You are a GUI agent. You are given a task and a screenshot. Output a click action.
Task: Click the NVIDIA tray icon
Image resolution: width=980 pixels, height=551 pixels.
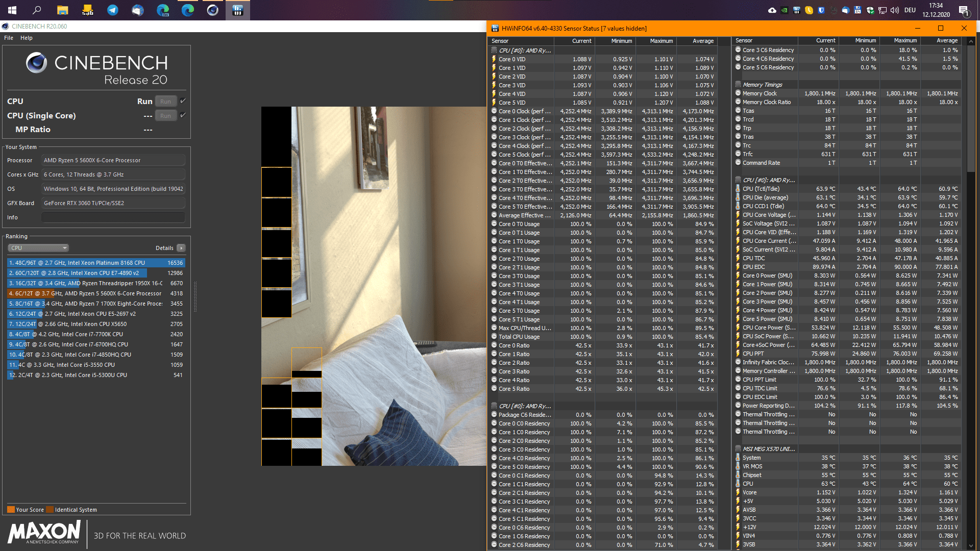point(784,10)
